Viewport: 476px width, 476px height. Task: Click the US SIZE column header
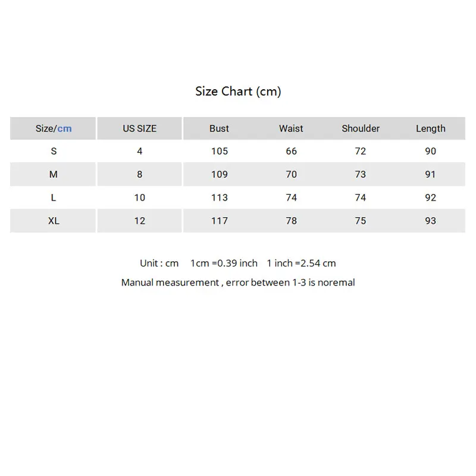140,129
